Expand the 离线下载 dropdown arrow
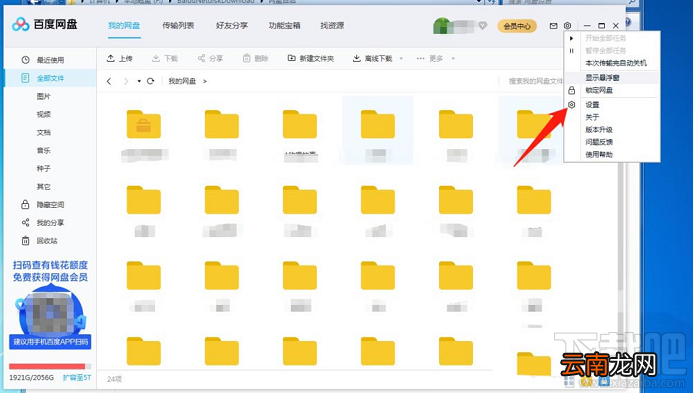 401,58
